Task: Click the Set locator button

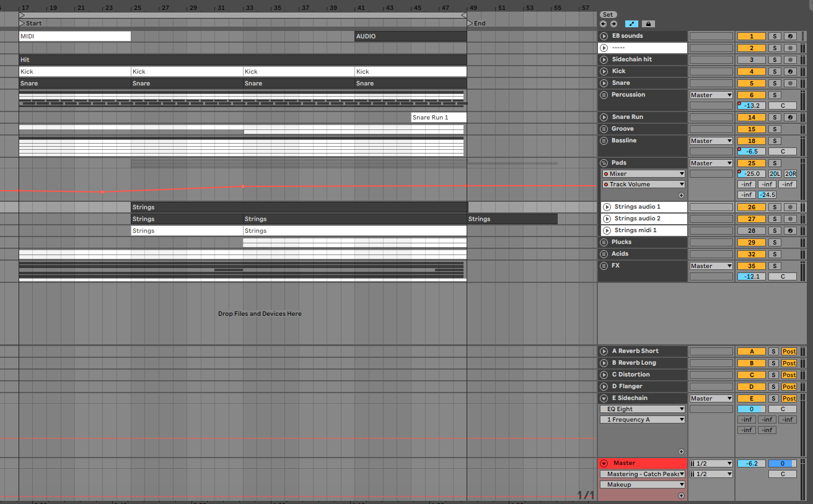Action: (x=607, y=14)
